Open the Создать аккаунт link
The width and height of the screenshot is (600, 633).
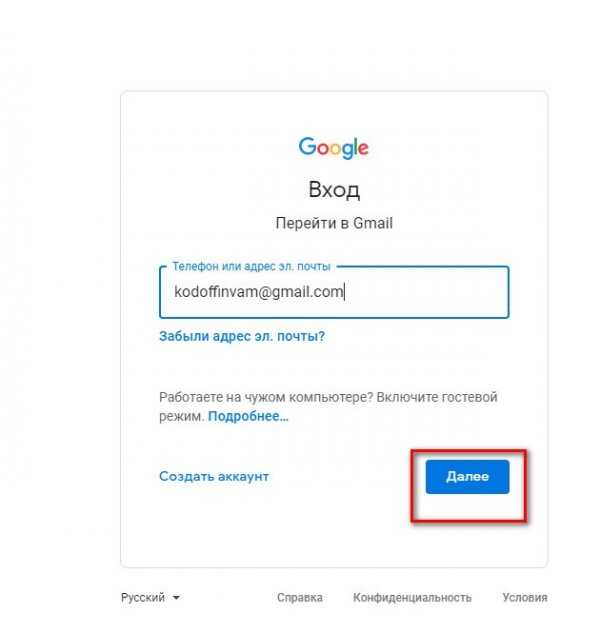[x=214, y=476]
